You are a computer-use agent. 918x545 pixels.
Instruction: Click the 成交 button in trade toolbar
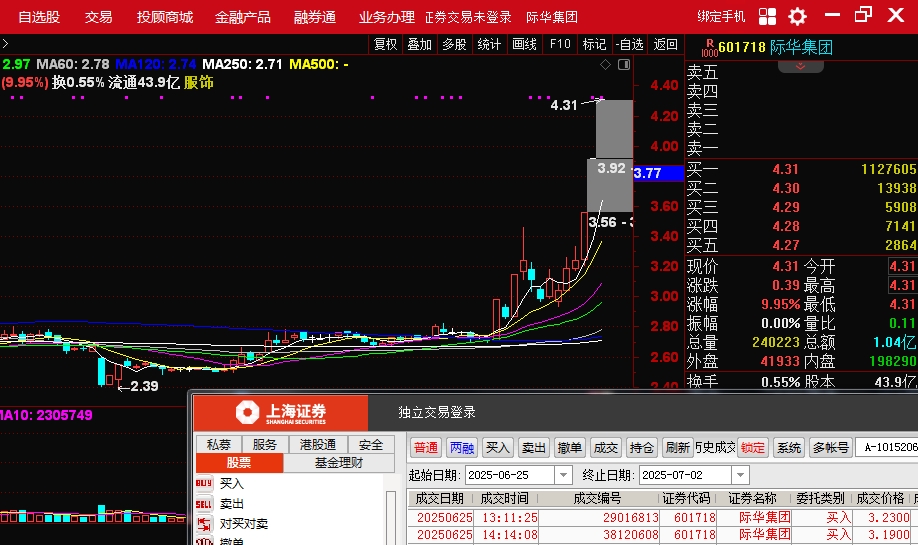point(606,447)
